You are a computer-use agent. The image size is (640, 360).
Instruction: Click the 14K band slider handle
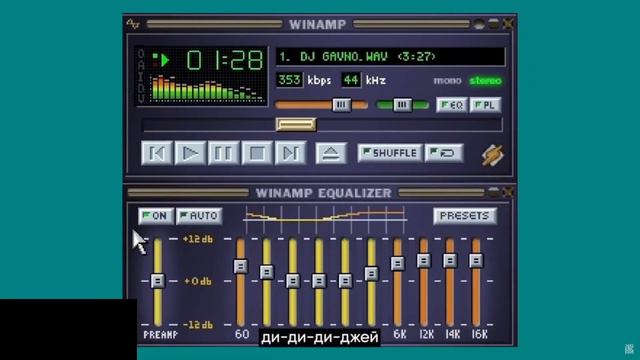(450, 260)
